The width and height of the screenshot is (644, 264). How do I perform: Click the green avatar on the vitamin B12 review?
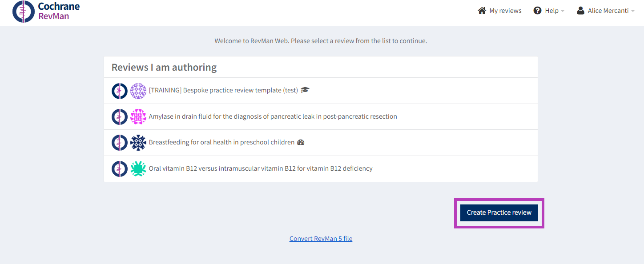[138, 169]
